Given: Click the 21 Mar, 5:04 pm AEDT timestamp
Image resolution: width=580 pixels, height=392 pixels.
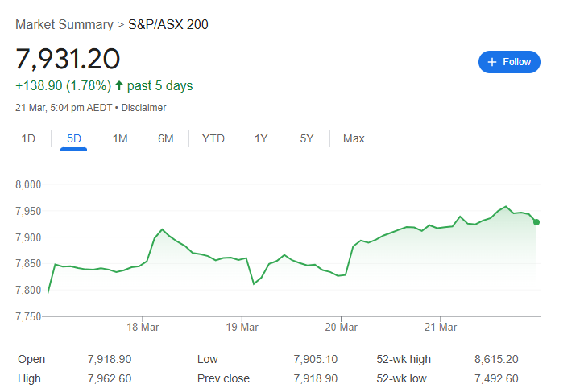Looking at the screenshot, I should [64, 108].
